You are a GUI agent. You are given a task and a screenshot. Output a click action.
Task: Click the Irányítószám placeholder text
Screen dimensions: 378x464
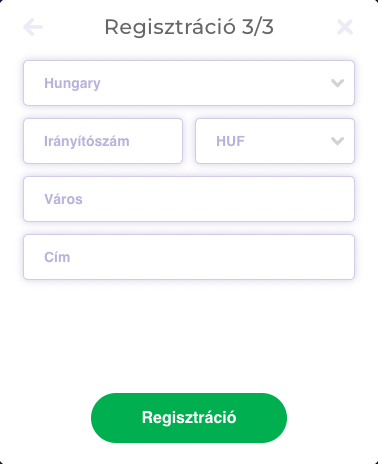[87, 141]
